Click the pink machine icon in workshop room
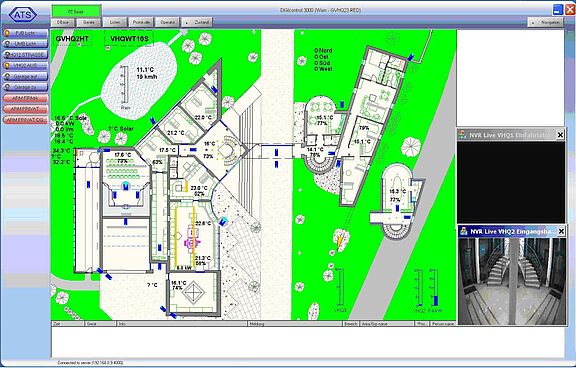Screen dimensions: 576x368 192,239
